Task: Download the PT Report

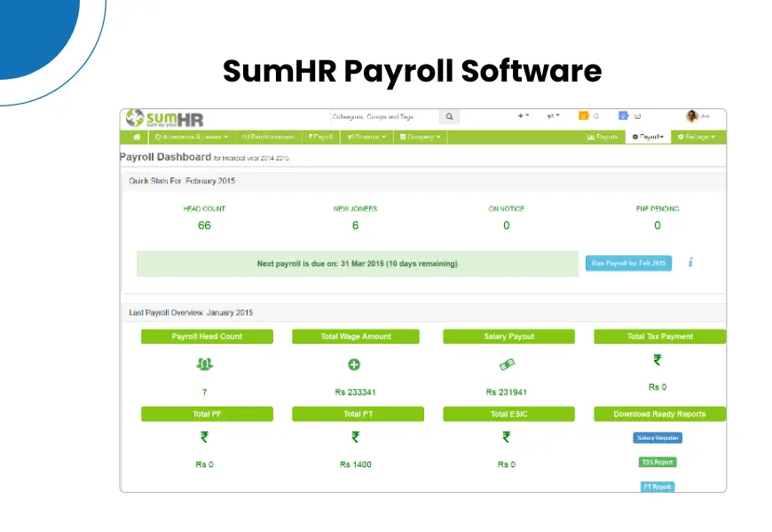Action: 658,487
